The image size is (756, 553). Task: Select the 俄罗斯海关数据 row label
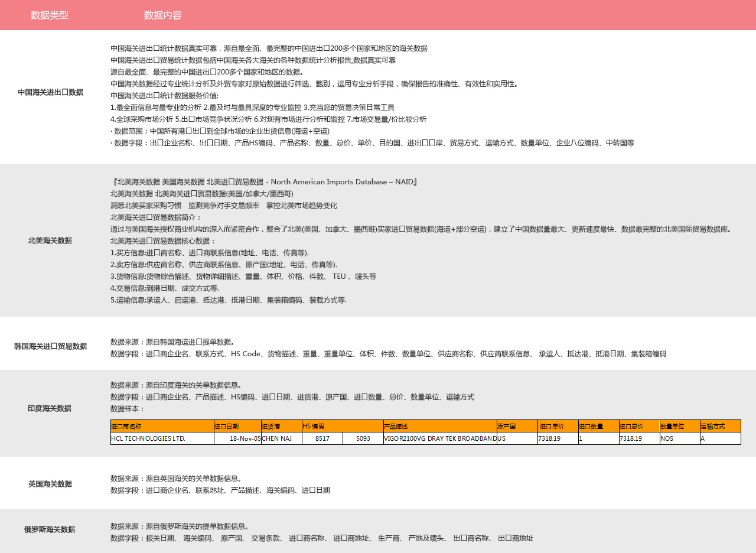(50, 529)
